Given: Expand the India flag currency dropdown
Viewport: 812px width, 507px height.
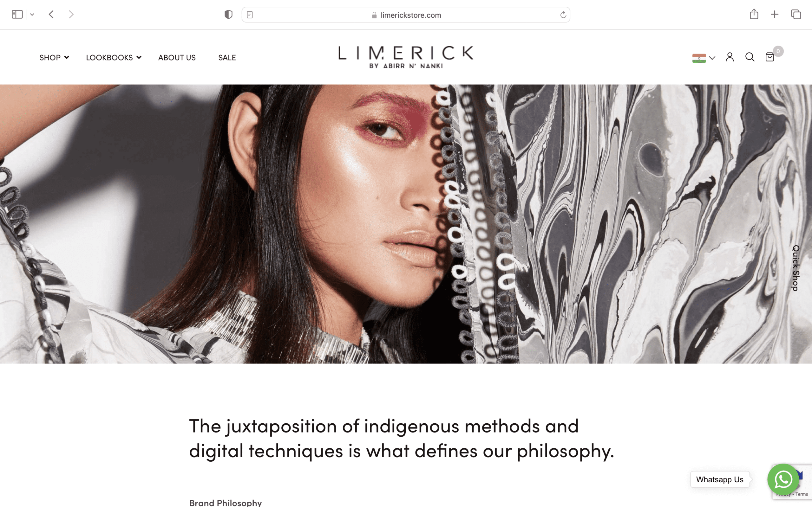Looking at the screenshot, I should (x=704, y=58).
